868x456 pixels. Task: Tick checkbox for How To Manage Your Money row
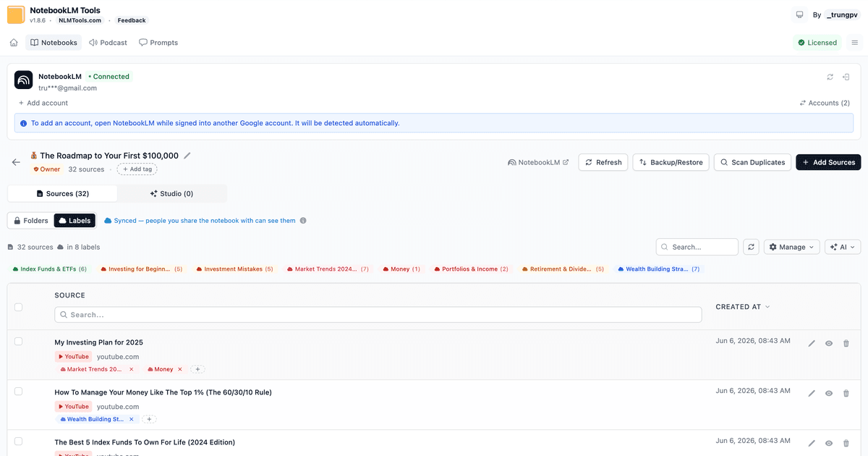click(18, 391)
